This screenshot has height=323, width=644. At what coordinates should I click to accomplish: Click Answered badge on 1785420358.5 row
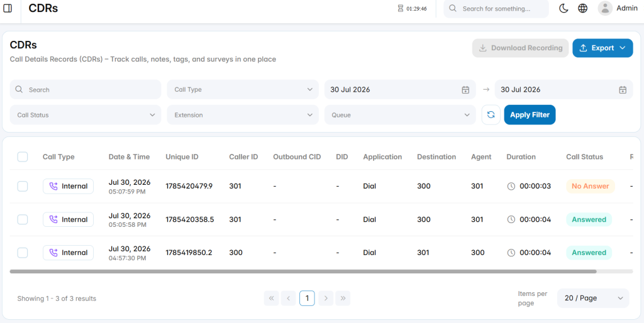click(589, 219)
